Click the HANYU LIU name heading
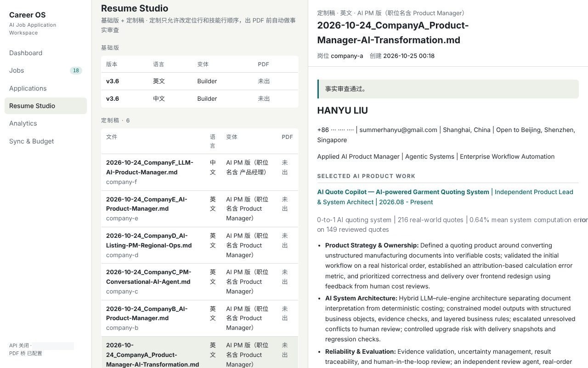 (x=342, y=110)
